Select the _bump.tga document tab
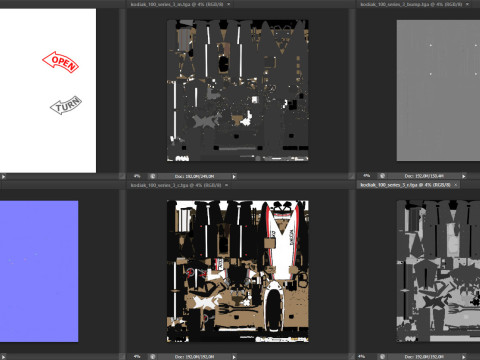The height and width of the screenshot is (360, 480). (411, 4)
